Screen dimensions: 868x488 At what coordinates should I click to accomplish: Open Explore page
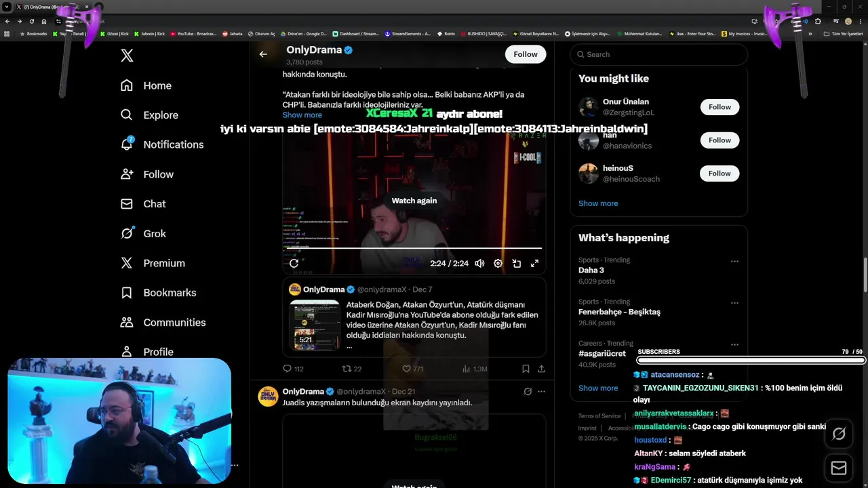149,115
